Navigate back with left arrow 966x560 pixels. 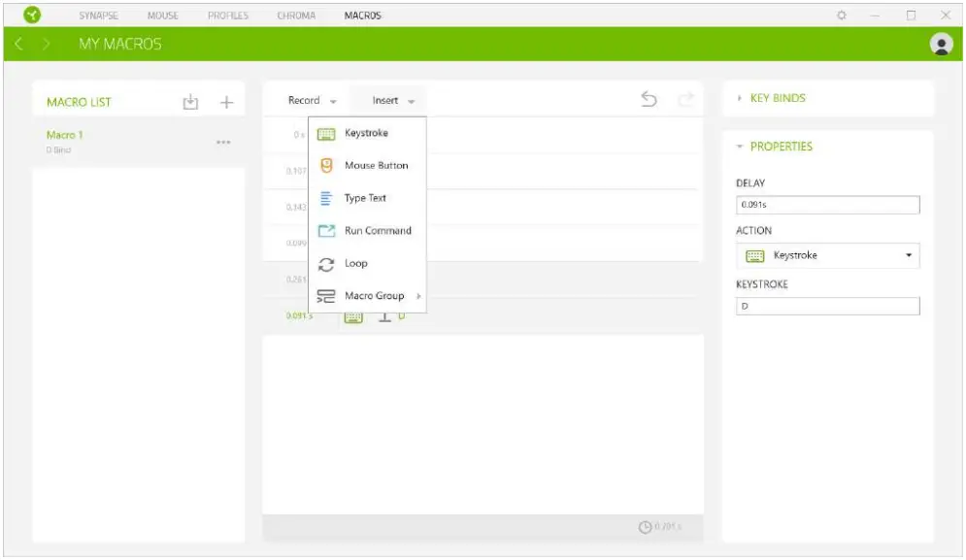pos(19,44)
